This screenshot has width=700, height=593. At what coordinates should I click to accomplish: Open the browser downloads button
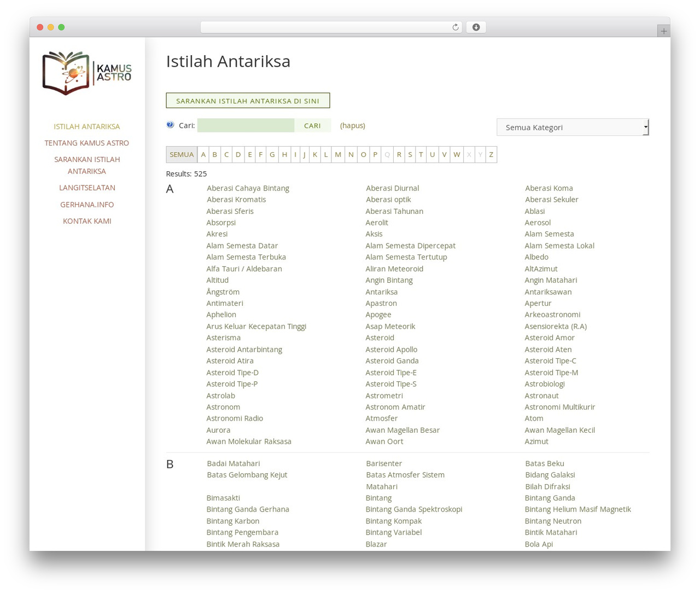[x=476, y=27]
